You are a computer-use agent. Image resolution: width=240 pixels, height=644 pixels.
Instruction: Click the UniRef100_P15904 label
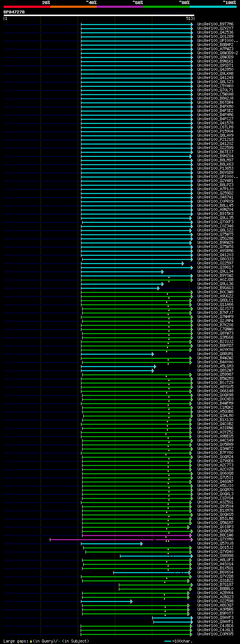click(215, 131)
